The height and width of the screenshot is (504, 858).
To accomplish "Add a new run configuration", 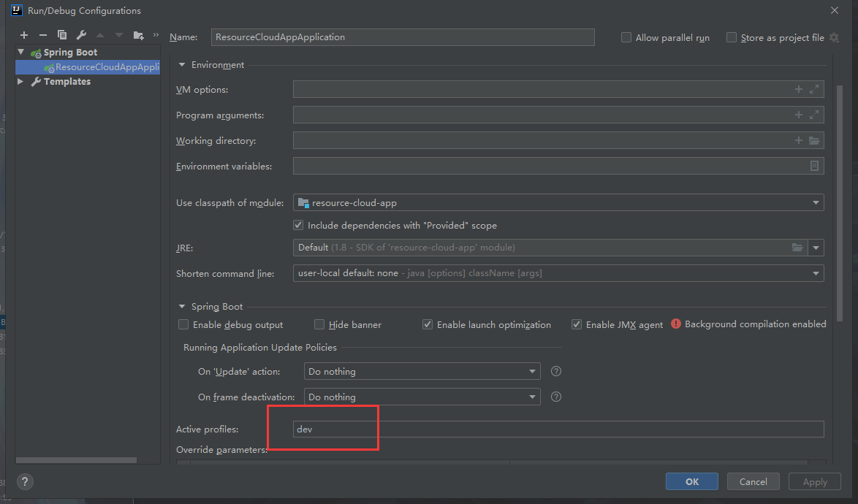I will point(23,34).
